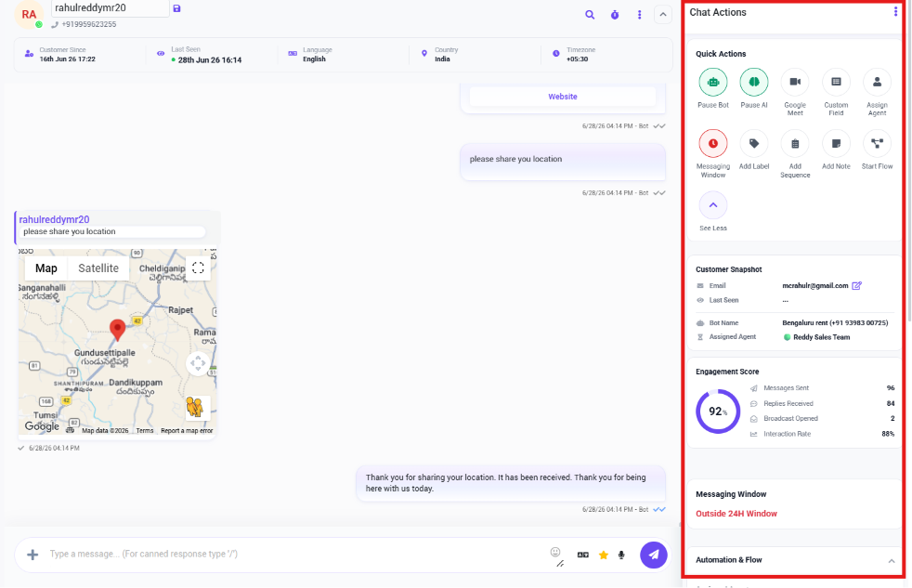Switch map view to Satellite
The image size is (912, 588).
(98, 268)
